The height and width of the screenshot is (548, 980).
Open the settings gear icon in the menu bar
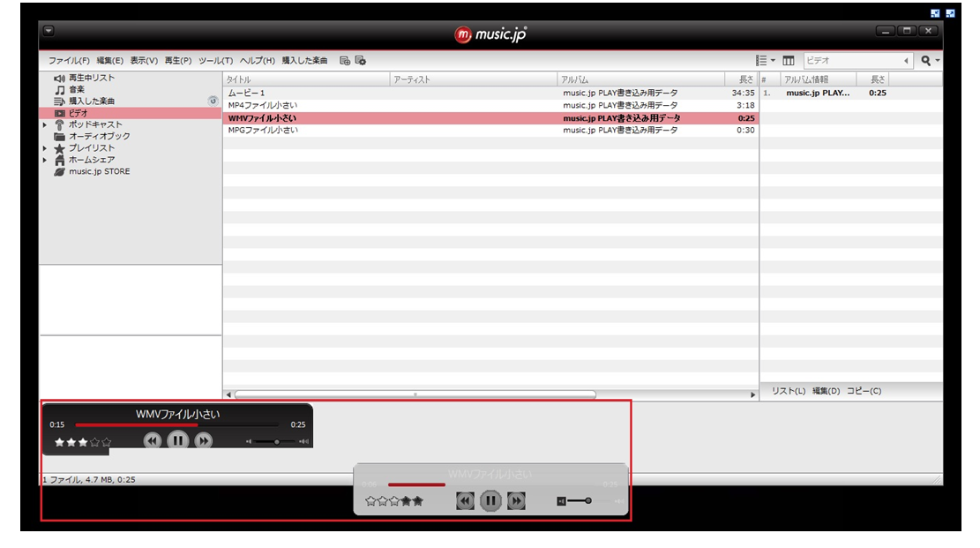[360, 61]
